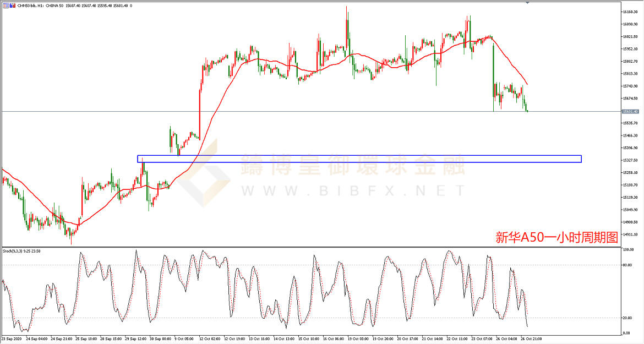Click the current price label 15601.40
The image size is (644, 344).
coord(630,112)
